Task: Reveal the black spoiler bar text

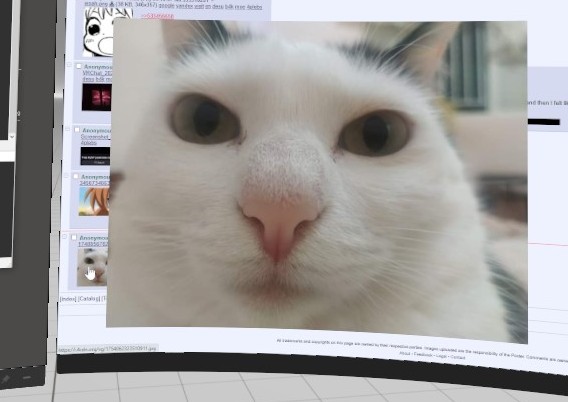Action: (544, 122)
